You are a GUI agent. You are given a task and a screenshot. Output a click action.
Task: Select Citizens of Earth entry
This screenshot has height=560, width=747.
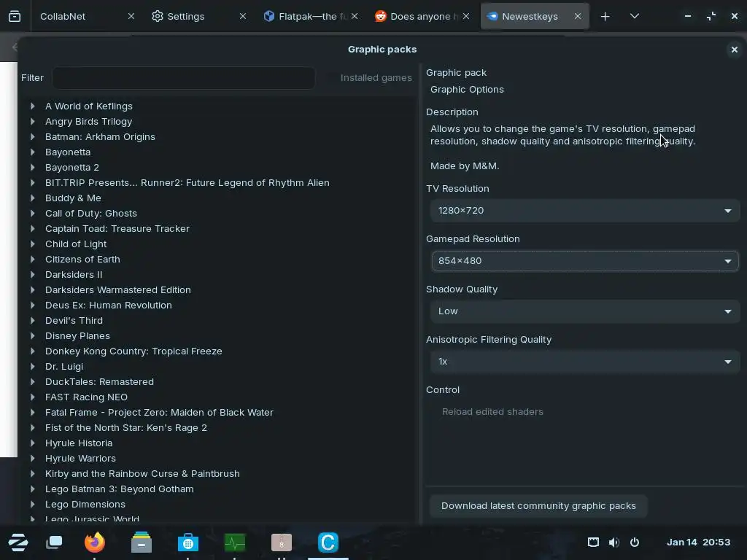pos(82,260)
